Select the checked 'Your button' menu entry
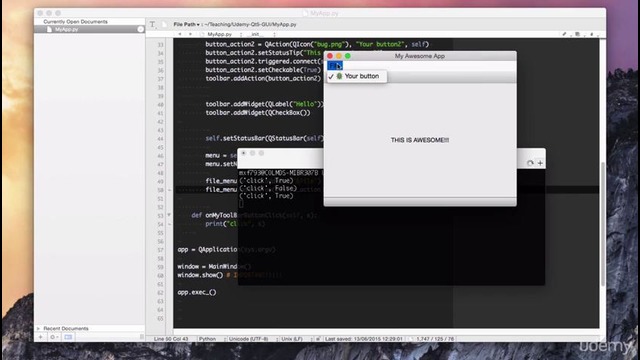640x360 pixels. coord(357,76)
